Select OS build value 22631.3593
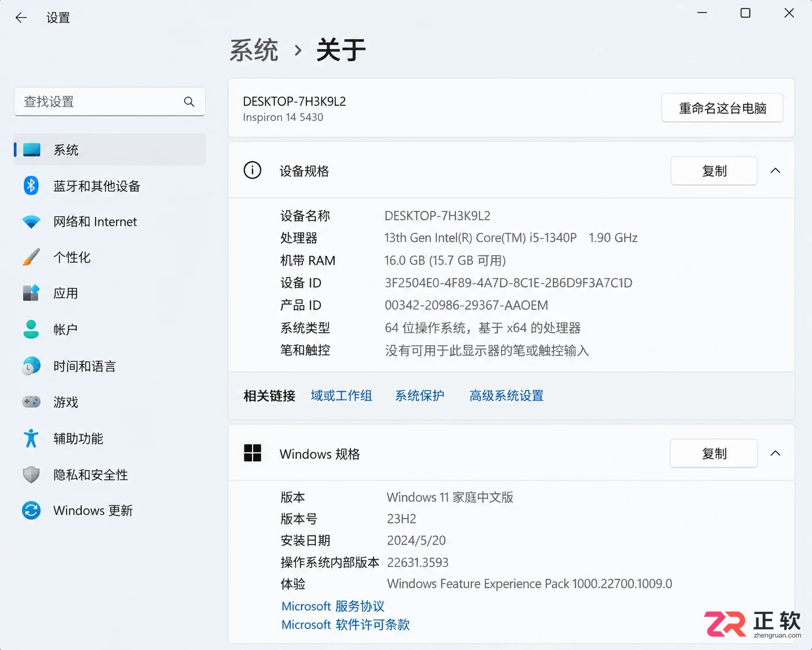The image size is (812, 650). click(418, 563)
